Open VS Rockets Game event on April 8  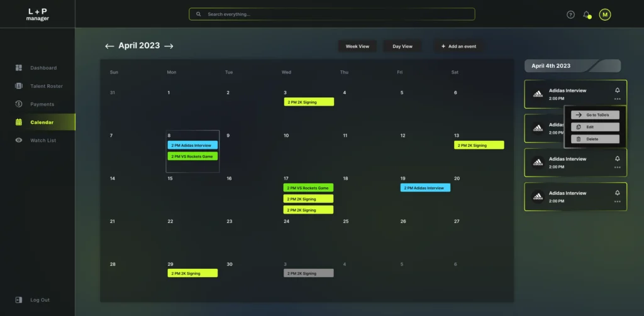(x=192, y=156)
